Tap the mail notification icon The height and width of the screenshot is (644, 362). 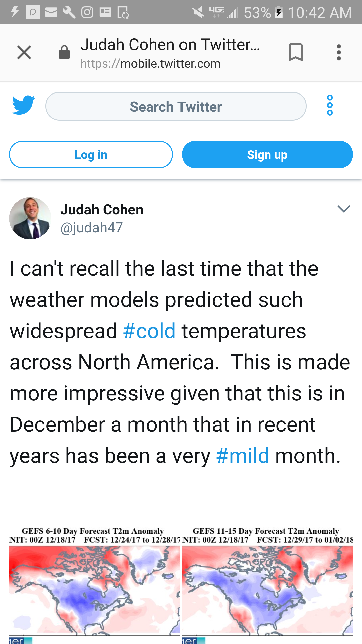point(51,12)
